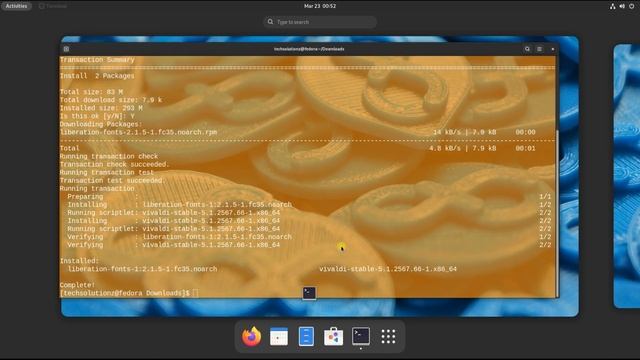The width and height of the screenshot is (640, 360).
Task: Open the terminal hamburger menu
Action: point(540,49)
